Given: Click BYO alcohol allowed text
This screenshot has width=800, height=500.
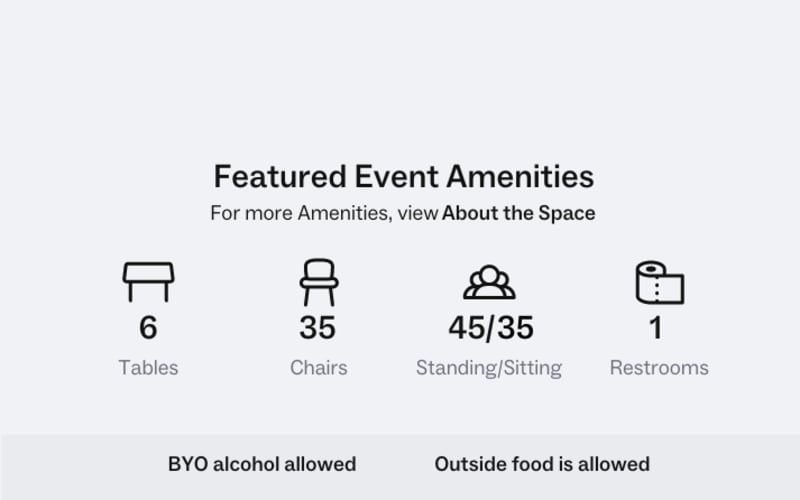Looking at the screenshot, I should pos(262,464).
